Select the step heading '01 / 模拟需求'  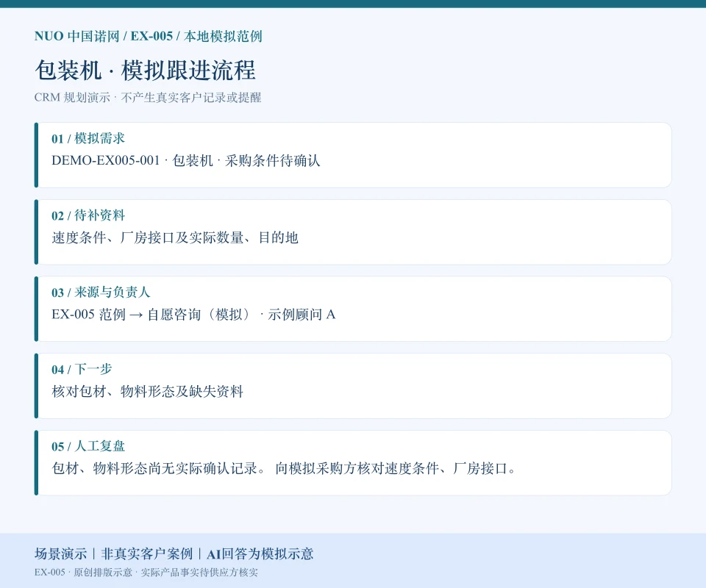pyautogui.click(x=88, y=138)
